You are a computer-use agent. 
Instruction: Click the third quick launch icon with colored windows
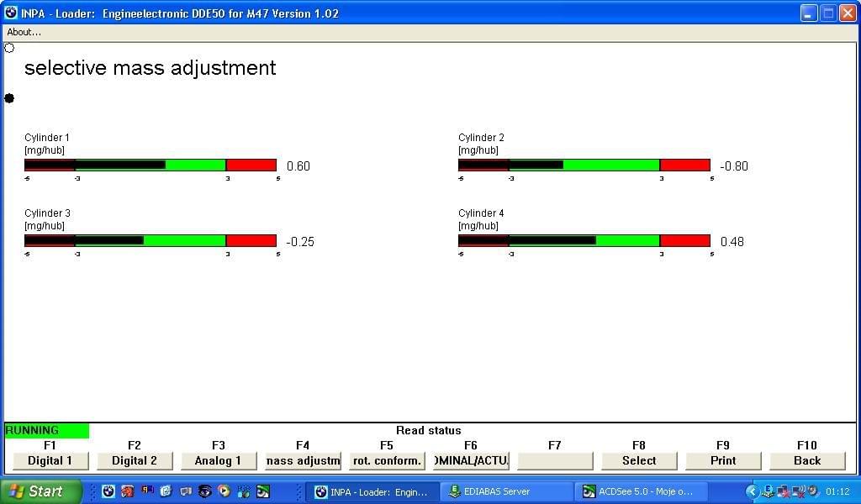(146, 491)
